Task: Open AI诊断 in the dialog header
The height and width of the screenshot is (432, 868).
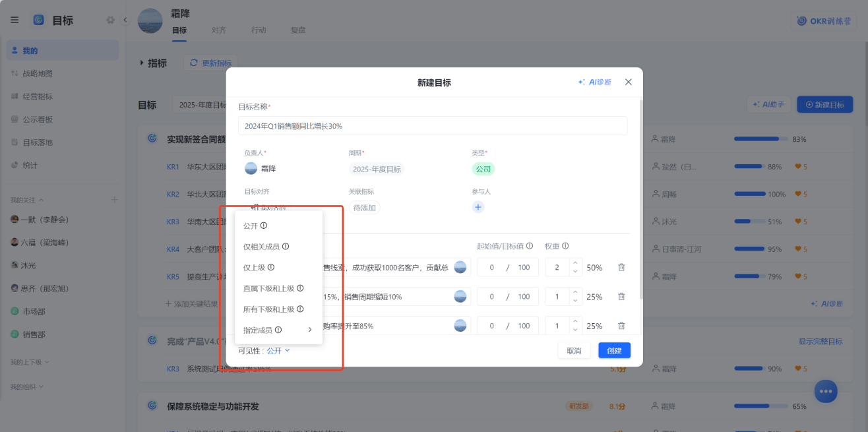Action: (594, 82)
